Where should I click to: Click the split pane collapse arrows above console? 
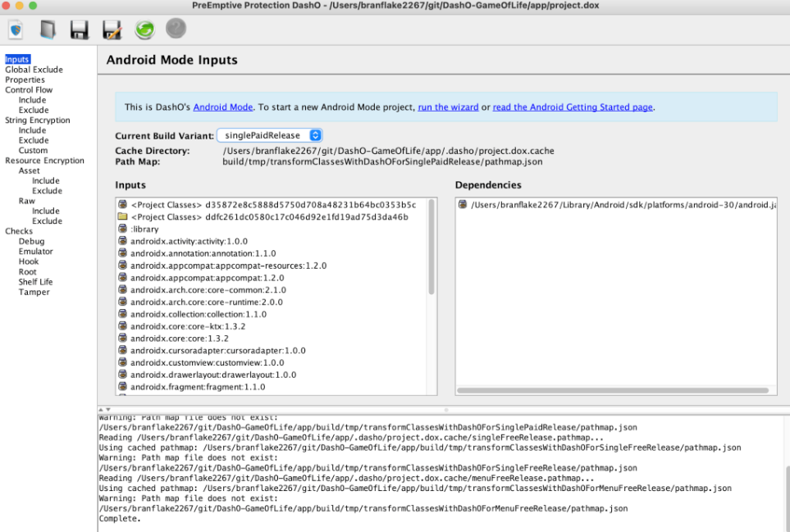(x=104, y=409)
